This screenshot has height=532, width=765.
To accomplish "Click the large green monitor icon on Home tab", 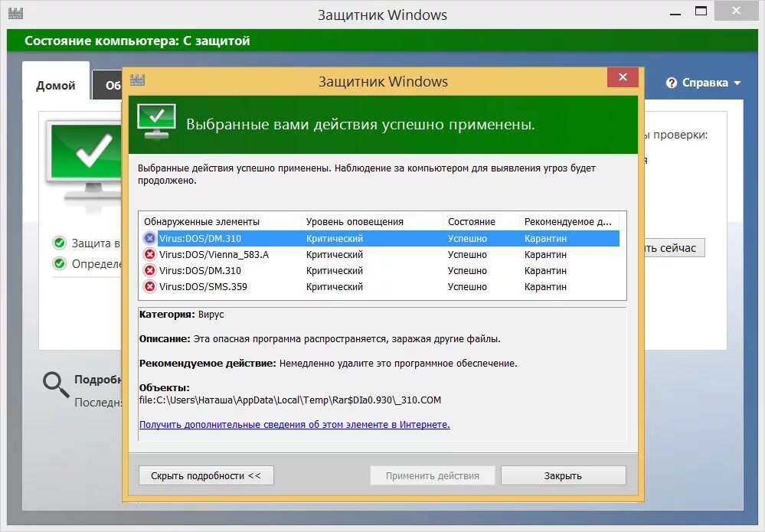I will [x=84, y=161].
